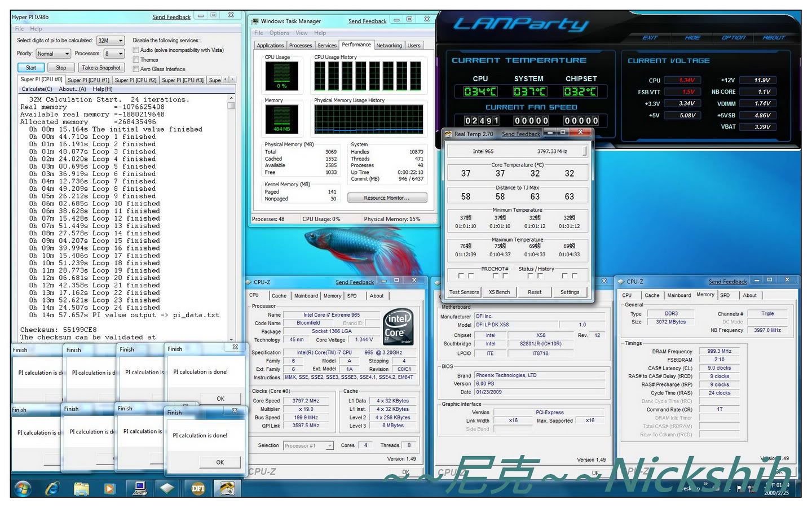Click the Reset button in Real Temp

(x=535, y=292)
